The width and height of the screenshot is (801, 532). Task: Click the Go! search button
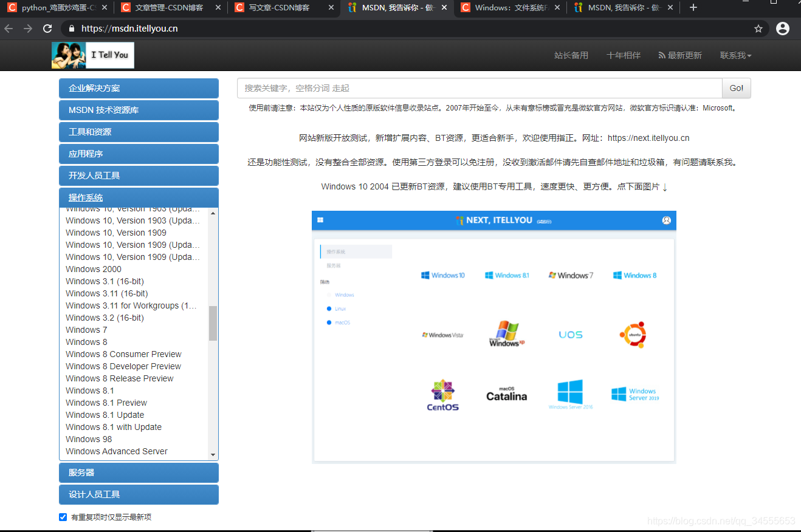[x=737, y=88]
